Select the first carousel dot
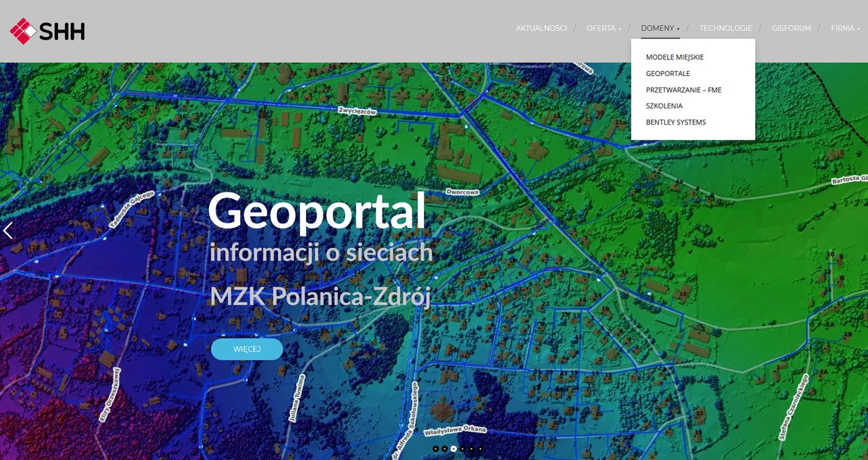This screenshot has width=868, height=460. [435, 448]
